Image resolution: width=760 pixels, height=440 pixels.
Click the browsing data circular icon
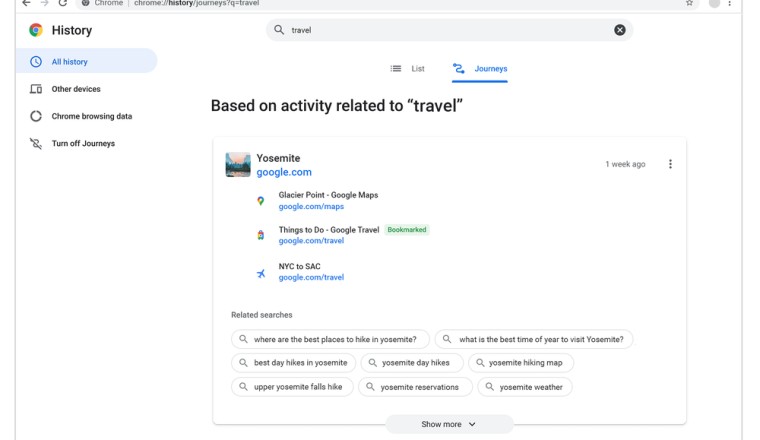tap(36, 116)
